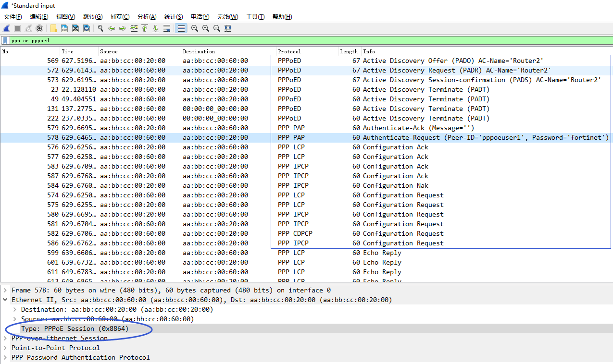Jump to the first packet via toolbar
The image size is (613, 364).
coord(145,28)
